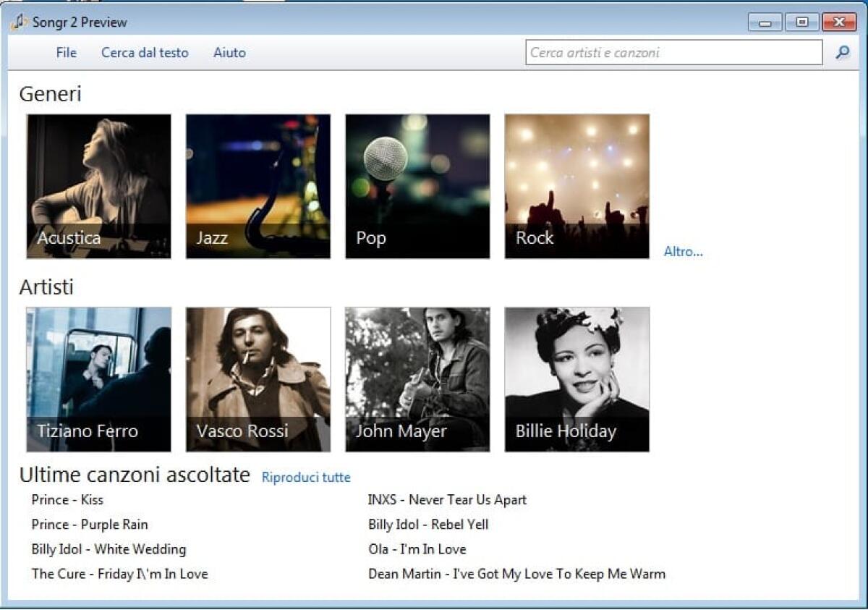Select the Acustica genre
Screen dimensions: 868x610
point(98,186)
